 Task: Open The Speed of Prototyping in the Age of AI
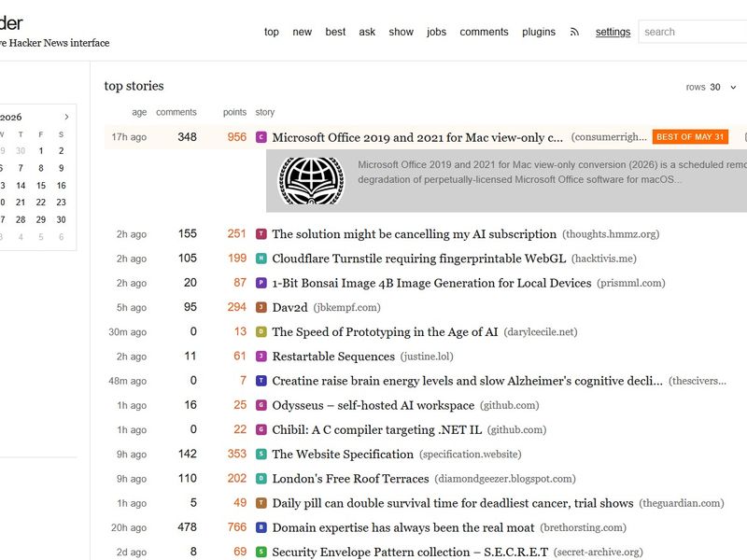pos(385,332)
